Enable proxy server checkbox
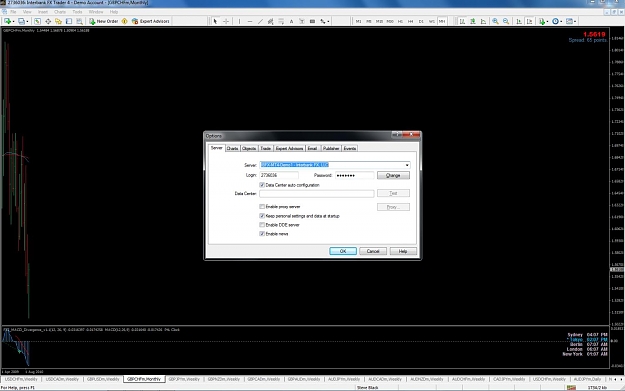Viewport: 625px width, 391px height. point(262,206)
